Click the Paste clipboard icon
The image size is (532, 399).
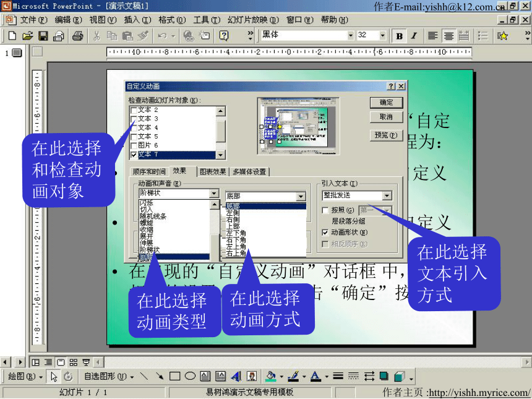click(127, 36)
